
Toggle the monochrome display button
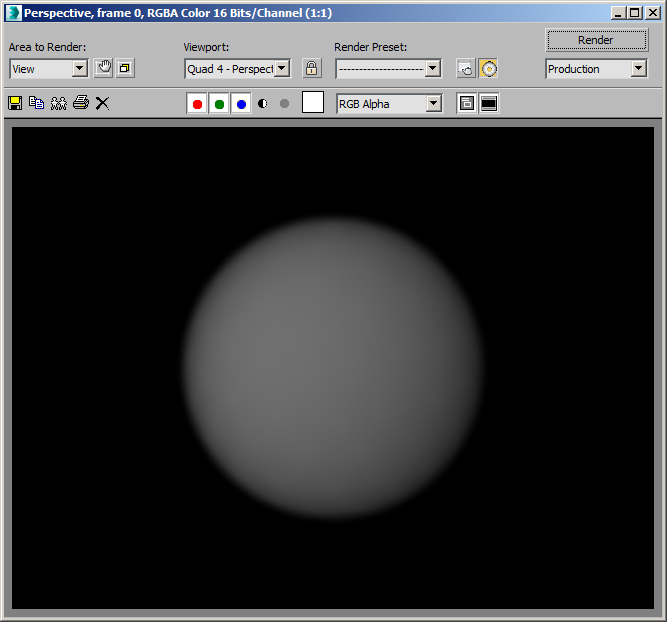[x=285, y=103]
